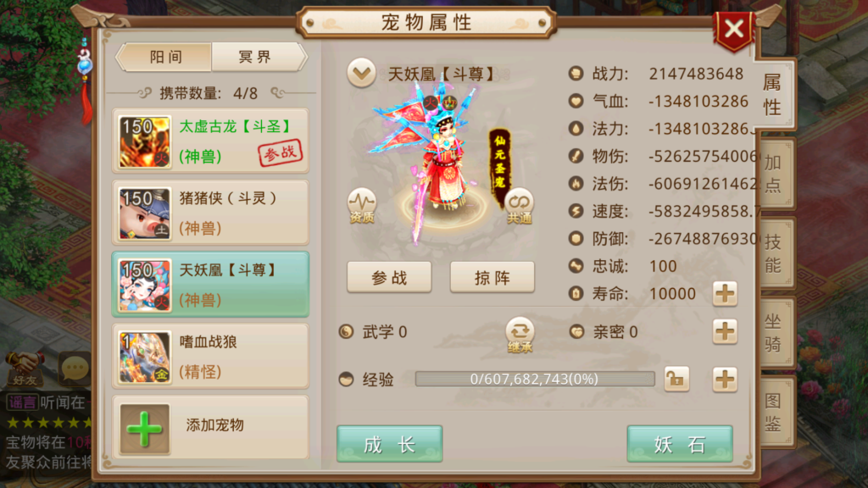This screenshot has height=488, width=868.
Task: Click the experience lock icon
Action: [676, 380]
